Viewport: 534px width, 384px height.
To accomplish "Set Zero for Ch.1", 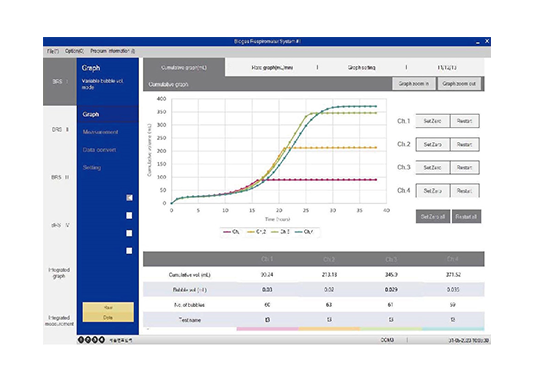I will click(x=433, y=121).
